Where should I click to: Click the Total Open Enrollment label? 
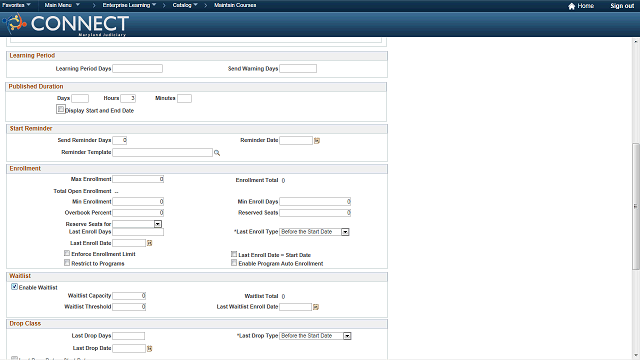tap(82, 191)
